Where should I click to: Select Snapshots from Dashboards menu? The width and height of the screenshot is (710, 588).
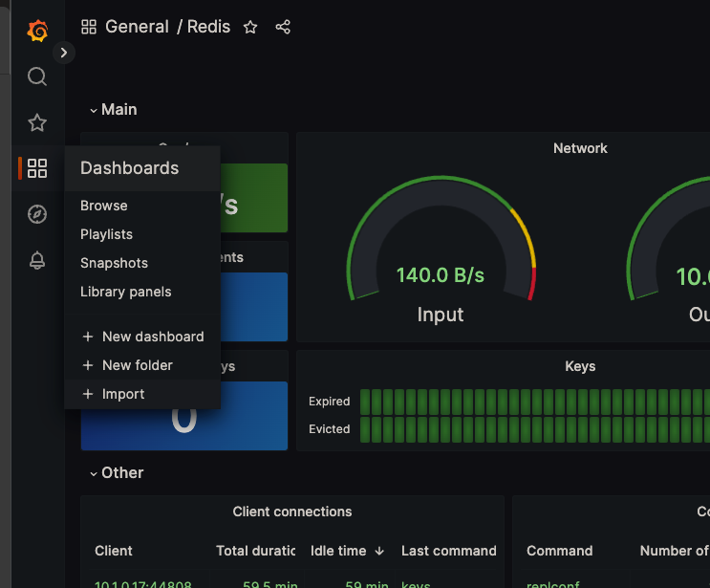114,263
